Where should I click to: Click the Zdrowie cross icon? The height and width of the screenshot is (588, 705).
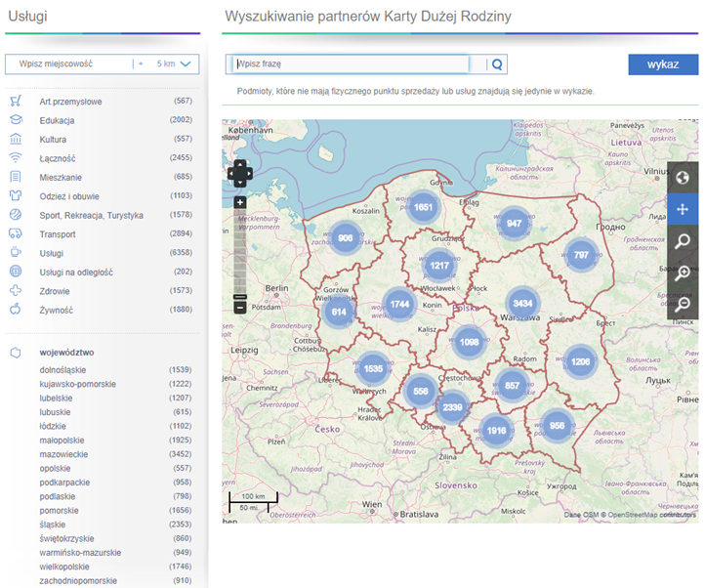16,290
